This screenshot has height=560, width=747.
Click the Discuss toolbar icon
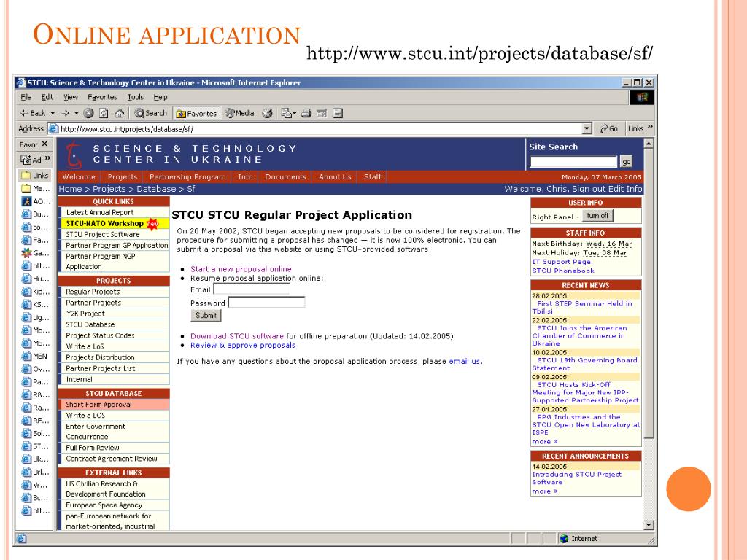(338, 113)
